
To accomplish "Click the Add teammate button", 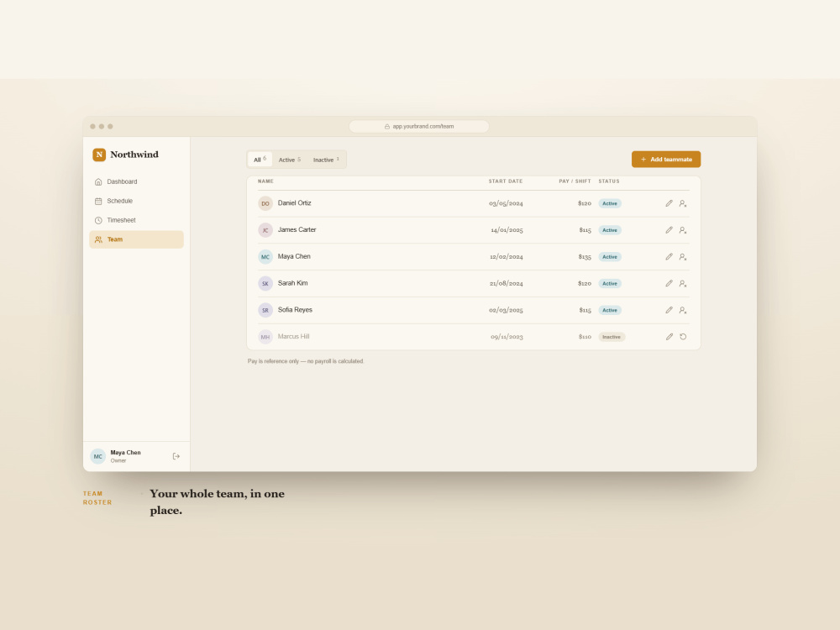I will (x=666, y=159).
